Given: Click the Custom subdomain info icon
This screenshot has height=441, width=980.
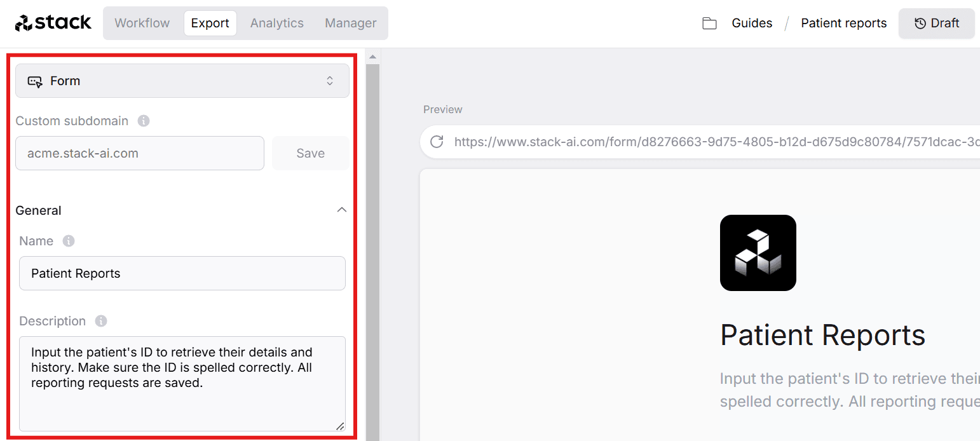Looking at the screenshot, I should pos(144,121).
